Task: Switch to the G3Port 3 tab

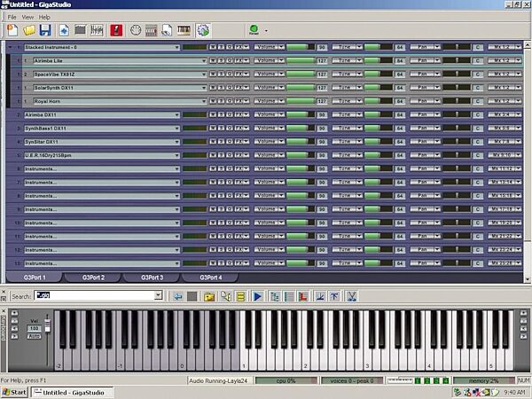Action: click(152, 278)
